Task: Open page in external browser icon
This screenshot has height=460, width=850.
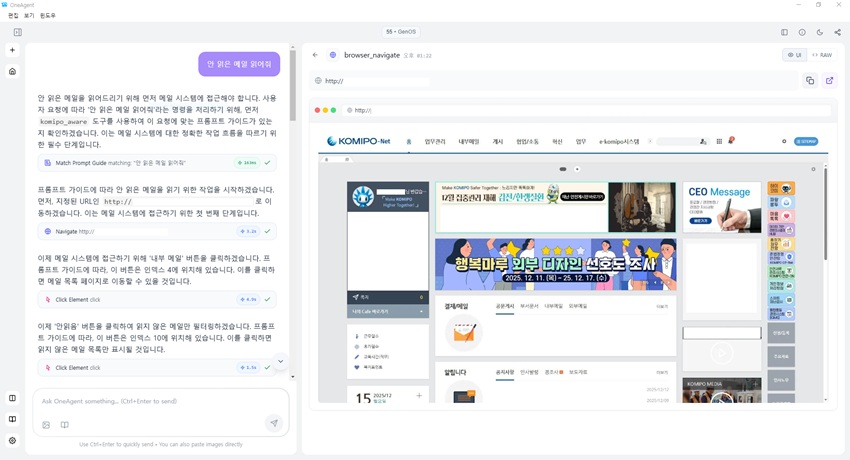Action: 830,81
